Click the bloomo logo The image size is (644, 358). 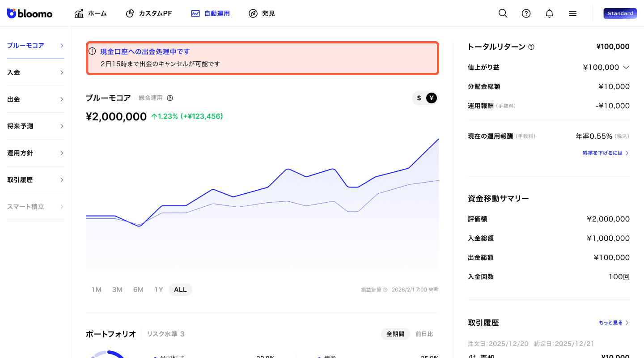pyautogui.click(x=30, y=13)
